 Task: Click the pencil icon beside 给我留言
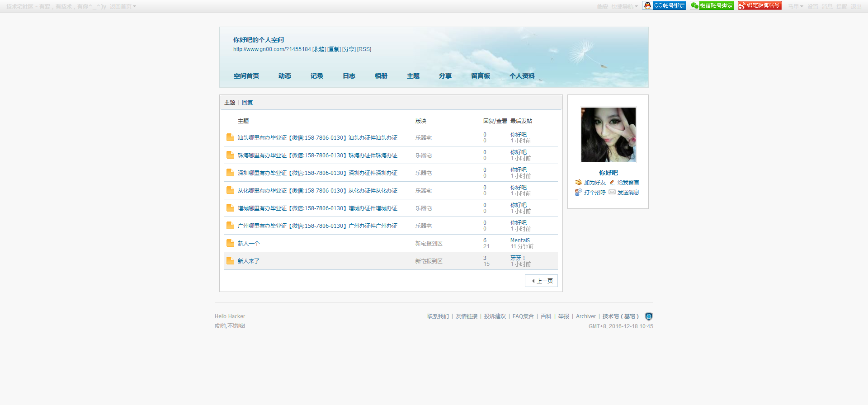click(612, 183)
